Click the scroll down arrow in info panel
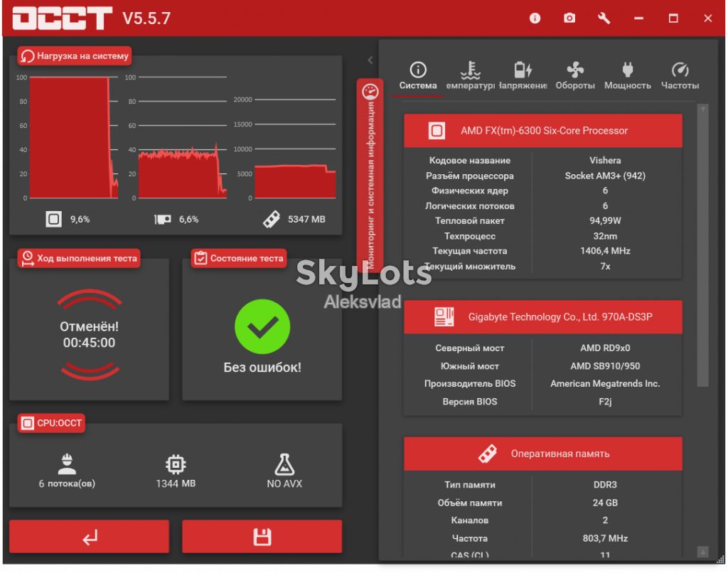This screenshot has height=573, width=728. (703, 552)
